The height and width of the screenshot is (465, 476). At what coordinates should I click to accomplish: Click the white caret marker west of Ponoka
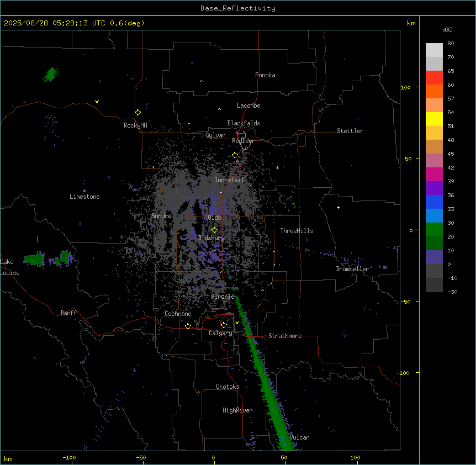(x=202, y=81)
